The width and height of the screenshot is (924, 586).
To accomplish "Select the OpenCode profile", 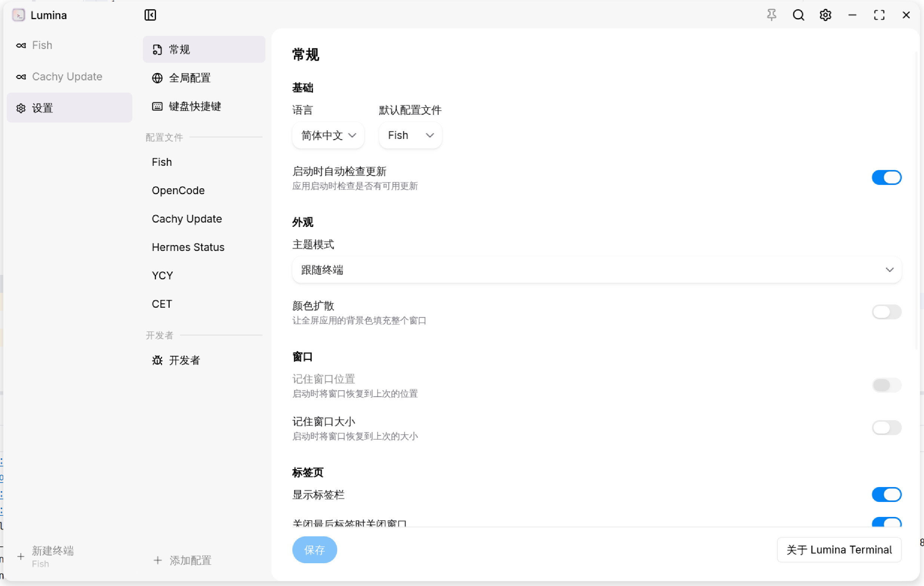I will [x=204, y=190].
